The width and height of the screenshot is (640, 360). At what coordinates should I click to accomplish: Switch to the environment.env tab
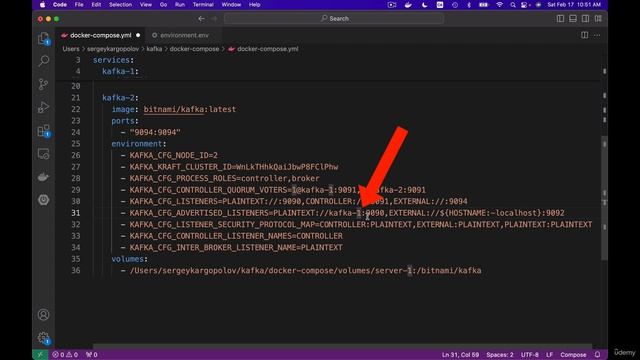184,36
